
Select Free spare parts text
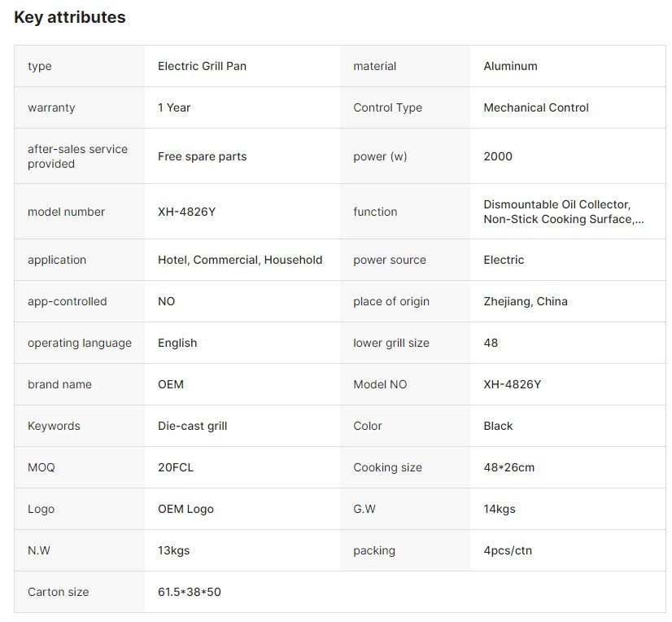(x=203, y=156)
